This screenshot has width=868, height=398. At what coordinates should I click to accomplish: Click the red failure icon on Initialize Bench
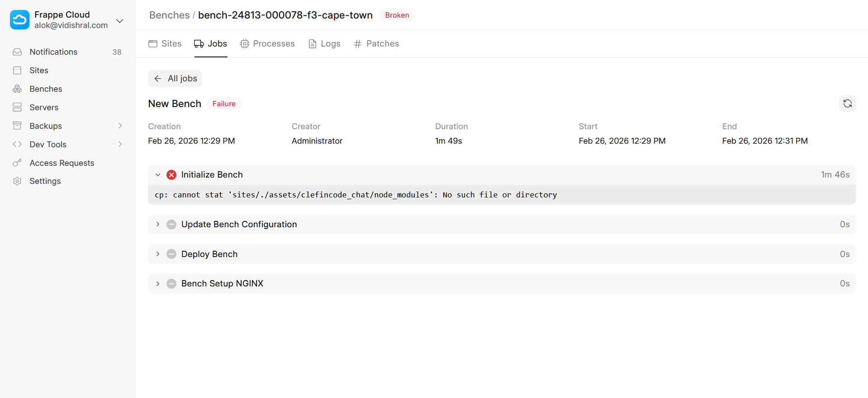171,175
